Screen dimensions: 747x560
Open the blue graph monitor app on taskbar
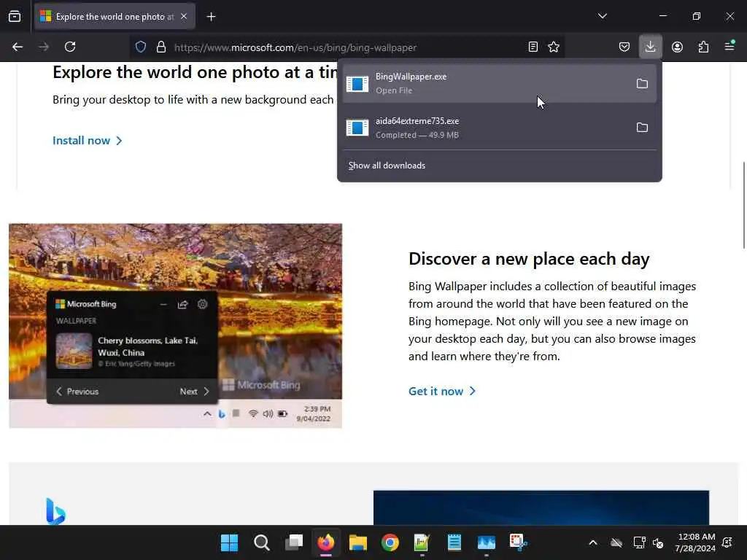point(487,542)
